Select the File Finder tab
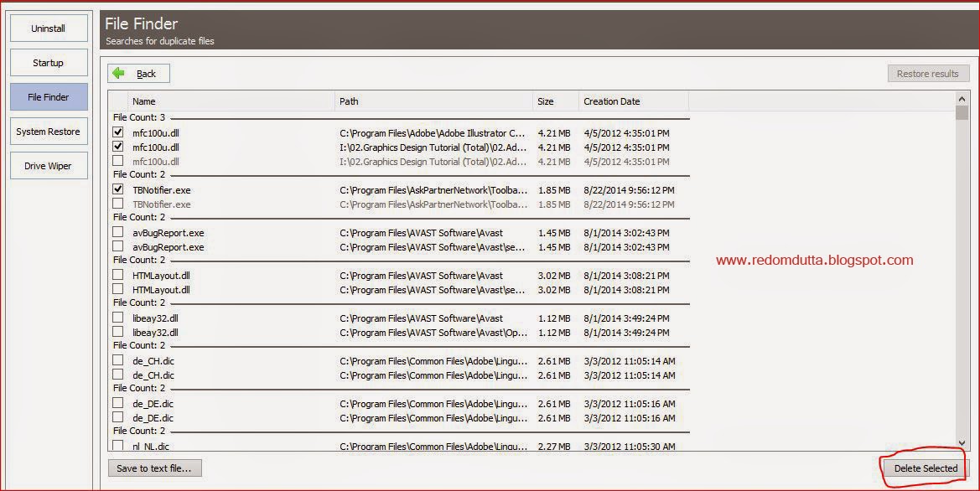Screen dimensions: 980x491 48,97
